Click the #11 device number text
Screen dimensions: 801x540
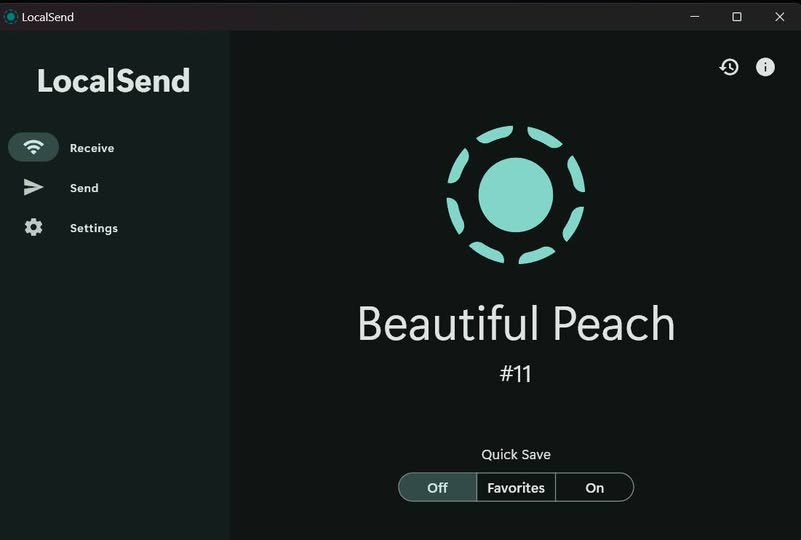point(515,374)
